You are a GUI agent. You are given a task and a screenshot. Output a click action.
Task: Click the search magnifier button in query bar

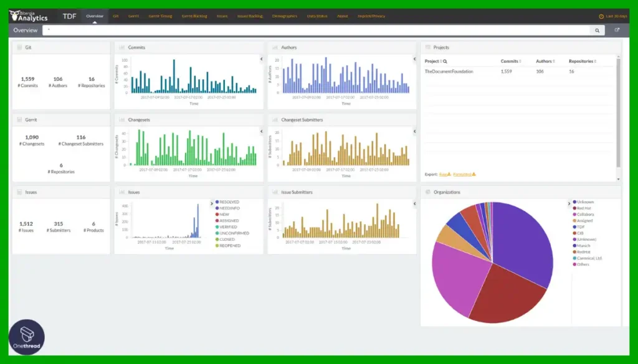[x=597, y=30]
